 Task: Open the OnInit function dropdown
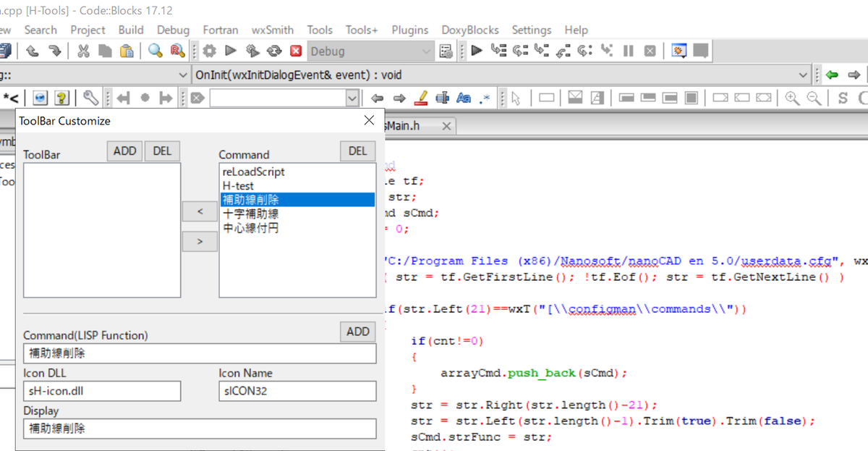[x=501, y=75]
